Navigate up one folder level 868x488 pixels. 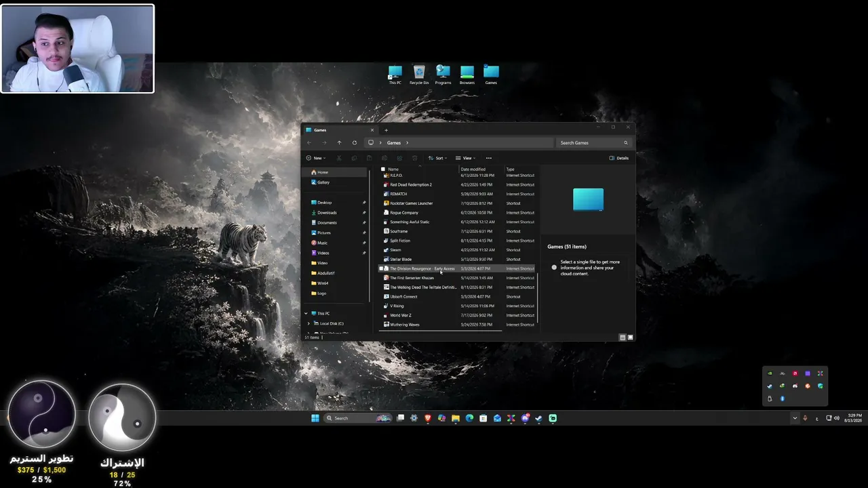(x=339, y=143)
